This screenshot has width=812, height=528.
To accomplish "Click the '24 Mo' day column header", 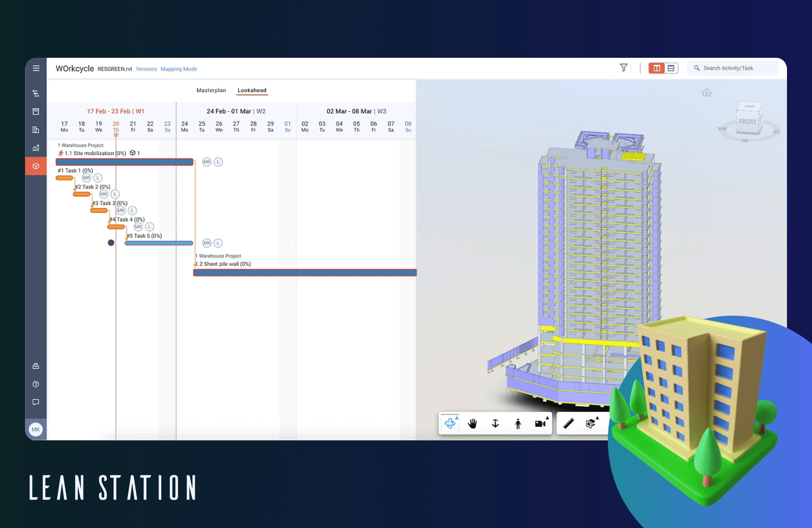I will click(x=185, y=127).
